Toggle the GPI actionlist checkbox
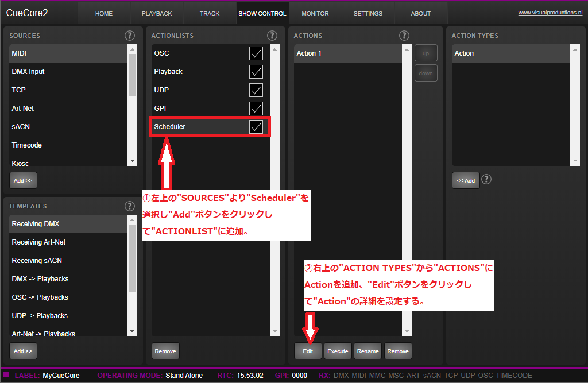The height and width of the screenshot is (383, 588). [256, 109]
